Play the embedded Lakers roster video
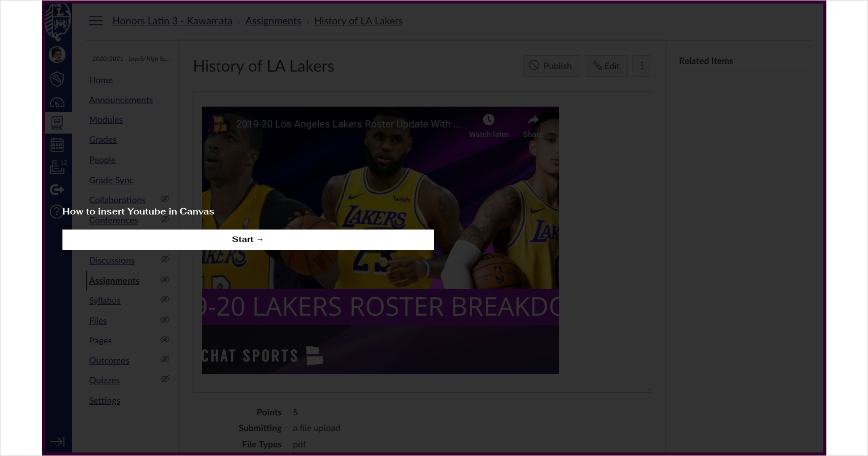 (380, 240)
